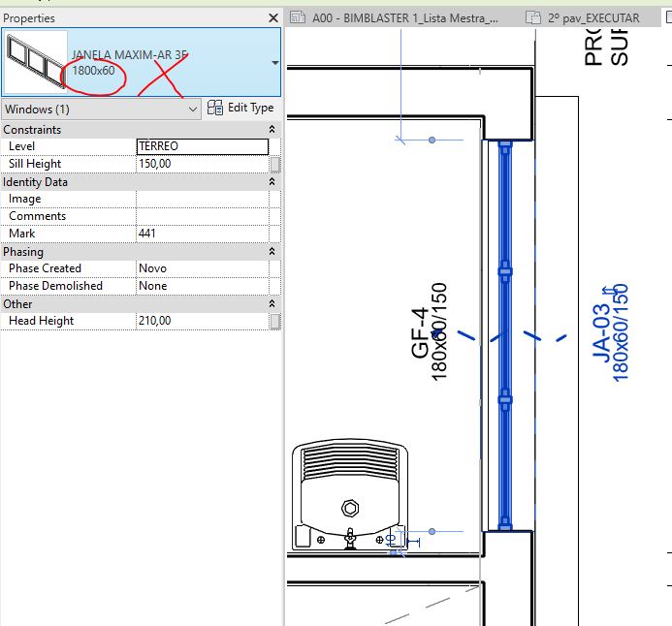Click the Phase Demolished value None
Image resolution: width=672 pixels, height=626 pixels.
[x=203, y=286]
